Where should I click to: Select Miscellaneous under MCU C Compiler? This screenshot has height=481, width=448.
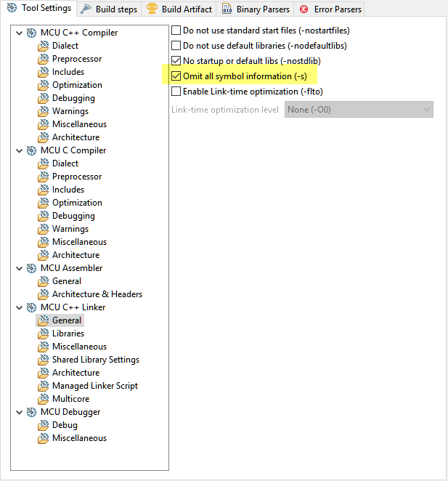point(79,242)
